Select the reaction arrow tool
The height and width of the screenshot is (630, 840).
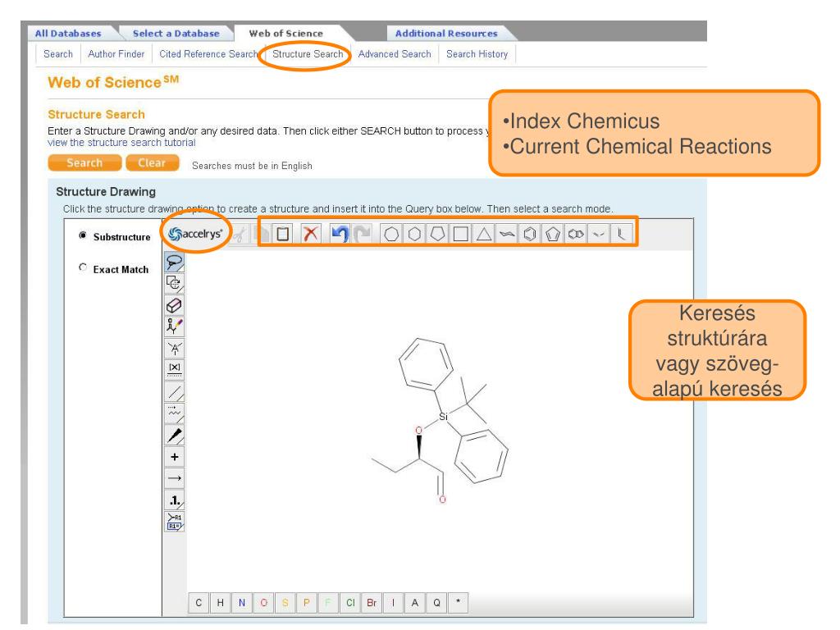pyautogui.click(x=174, y=478)
